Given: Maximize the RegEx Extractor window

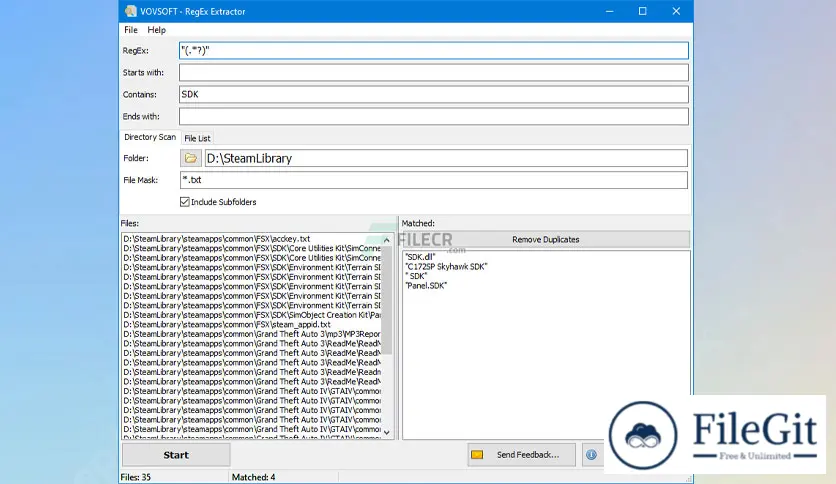Looking at the screenshot, I should [642, 11].
